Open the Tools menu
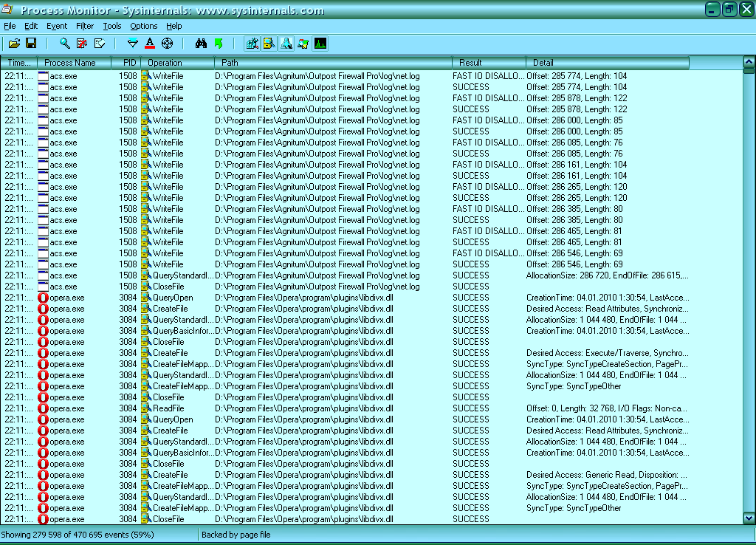Viewport: 756px width, 545px height. click(x=111, y=26)
